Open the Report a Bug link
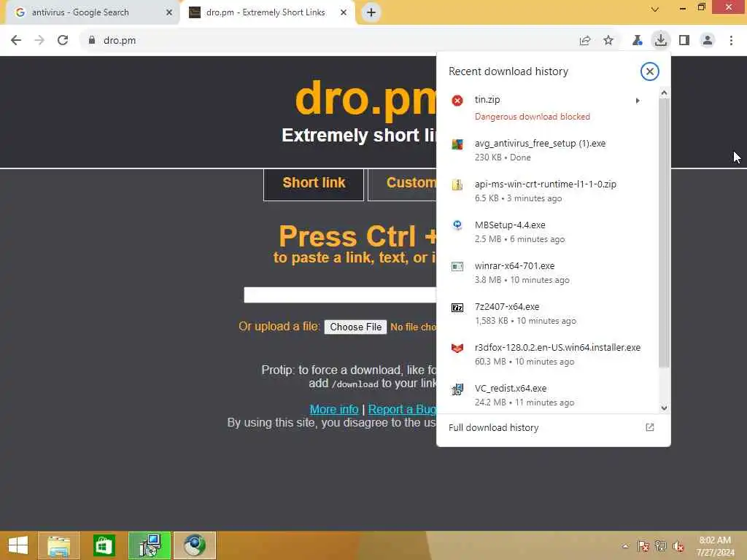Image resolution: width=747 pixels, height=560 pixels. 402,410
